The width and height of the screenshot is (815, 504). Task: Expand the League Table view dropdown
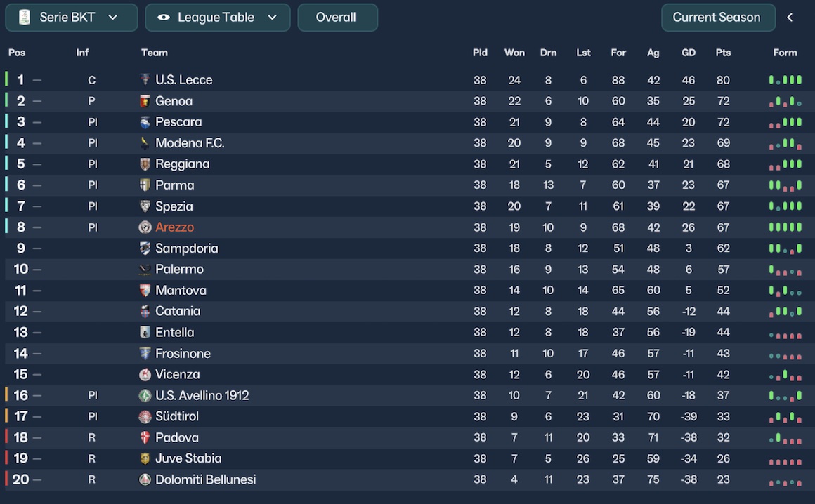(218, 18)
